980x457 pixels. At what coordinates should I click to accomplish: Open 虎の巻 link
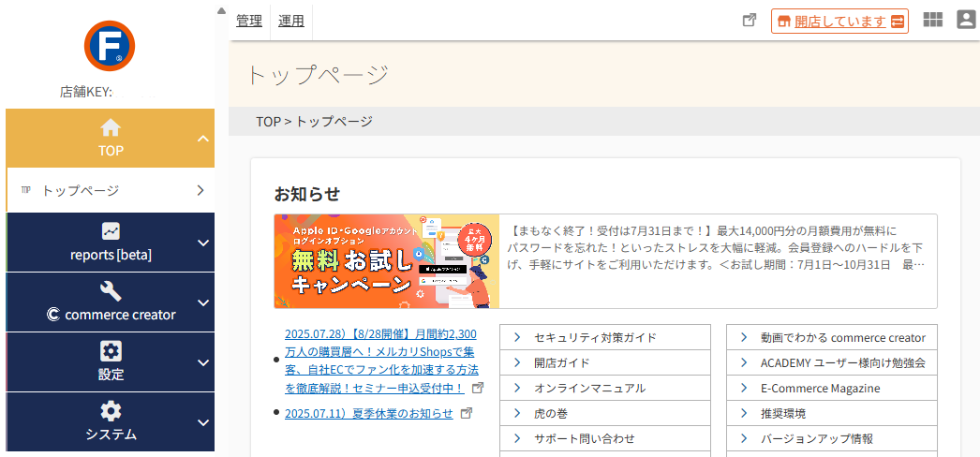point(551,413)
